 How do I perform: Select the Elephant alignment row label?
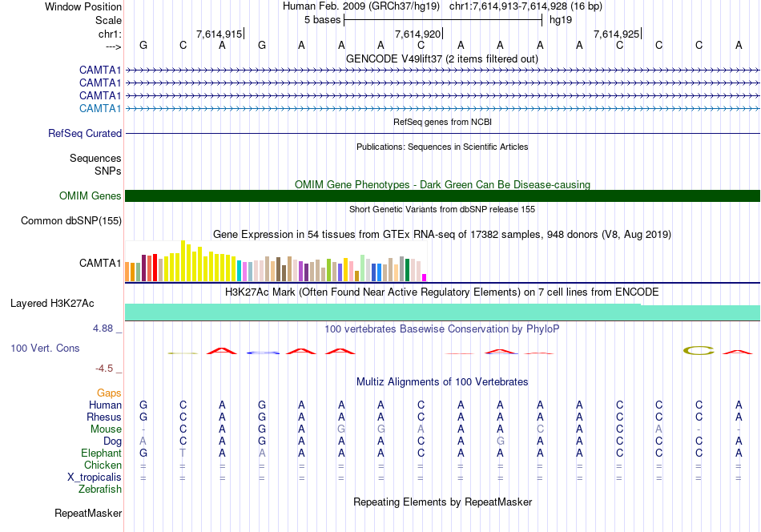102,453
